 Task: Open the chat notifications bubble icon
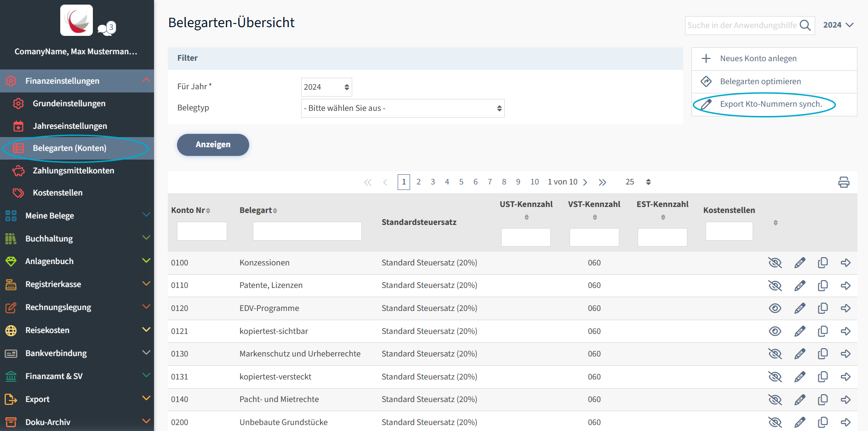tap(107, 29)
